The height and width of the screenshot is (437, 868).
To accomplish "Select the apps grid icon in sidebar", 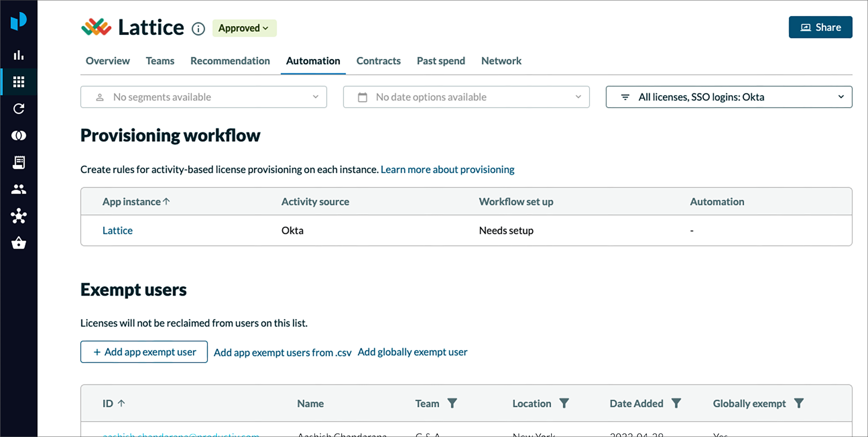I will point(18,82).
